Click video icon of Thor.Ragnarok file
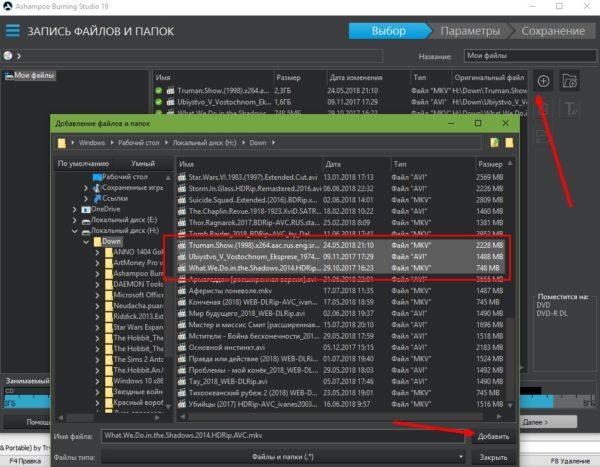The image size is (600, 467). tap(182, 222)
